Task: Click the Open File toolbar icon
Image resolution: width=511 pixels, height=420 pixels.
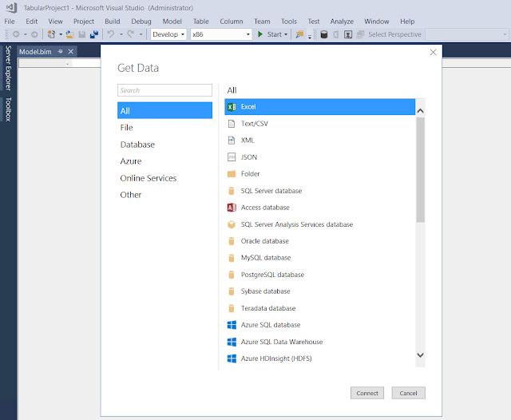Action: [69, 34]
